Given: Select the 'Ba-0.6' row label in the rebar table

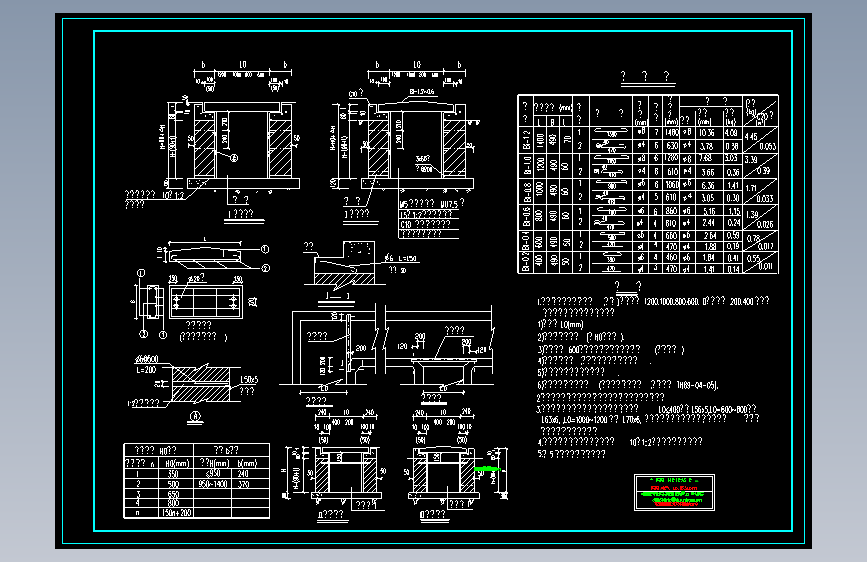Looking at the screenshot, I should tap(526, 217).
